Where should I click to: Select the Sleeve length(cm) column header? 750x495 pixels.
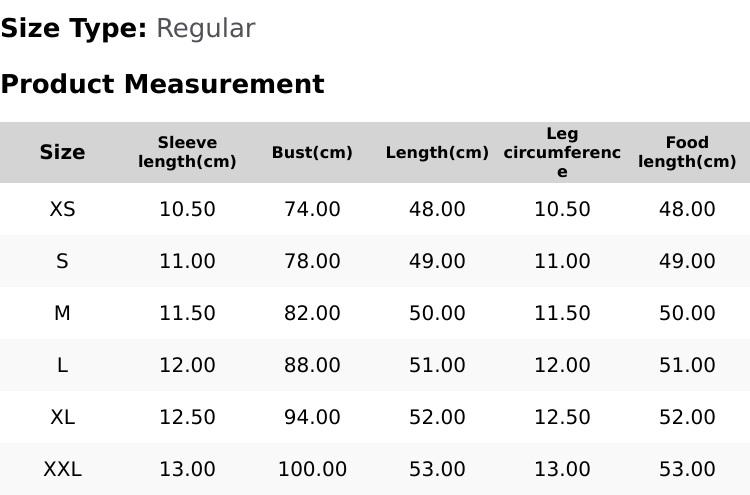[x=187, y=152]
